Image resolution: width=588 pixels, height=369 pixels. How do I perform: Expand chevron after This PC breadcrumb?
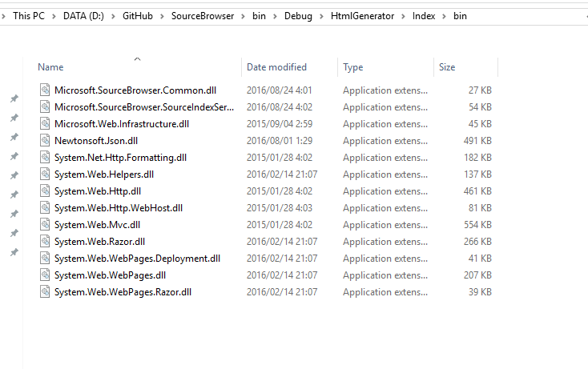[54, 17]
